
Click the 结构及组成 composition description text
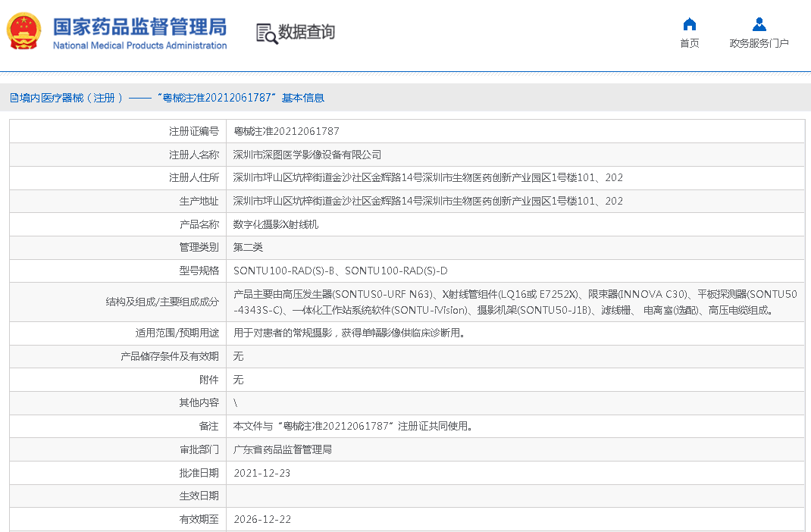tap(515, 302)
